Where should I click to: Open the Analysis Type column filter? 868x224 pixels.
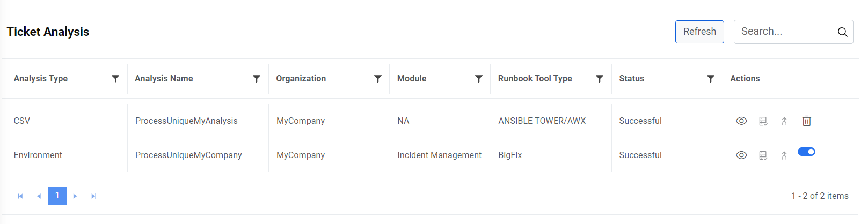(x=115, y=79)
